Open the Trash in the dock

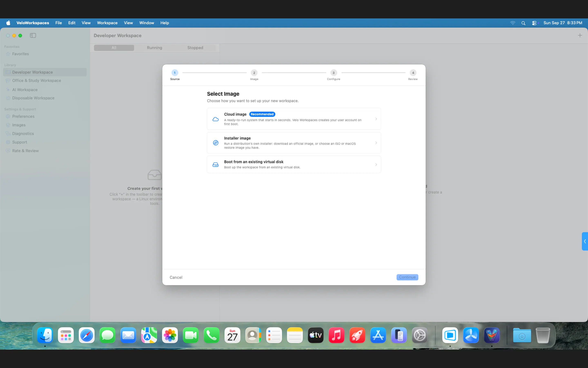(x=543, y=335)
